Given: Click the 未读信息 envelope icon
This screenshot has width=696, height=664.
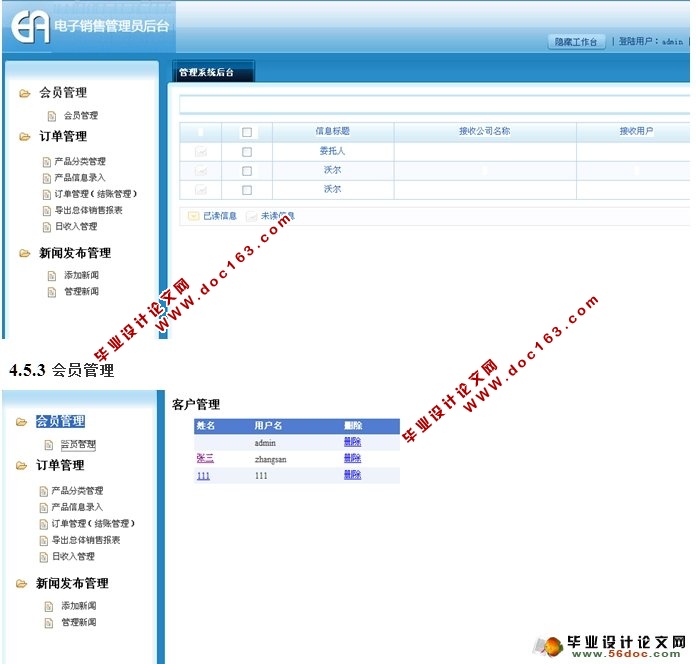Looking at the screenshot, I should coord(252,216).
